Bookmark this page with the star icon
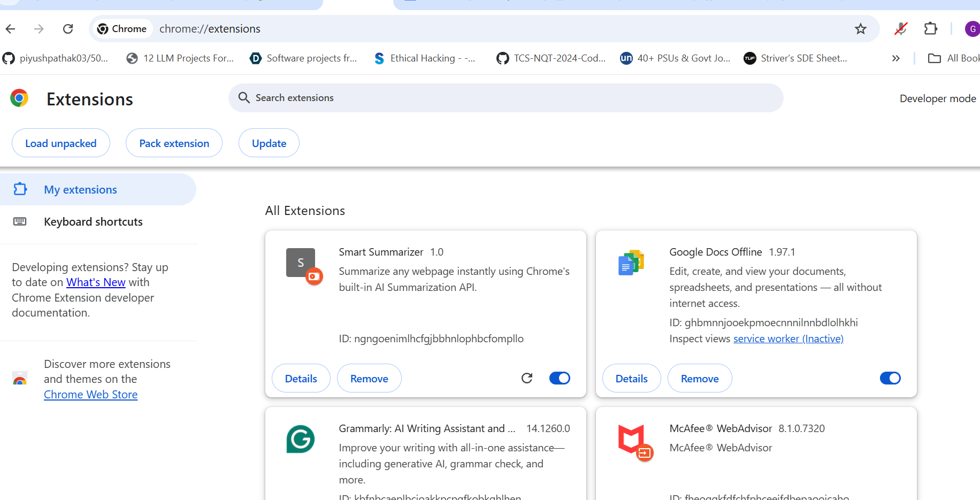The image size is (980, 500). tap(861, 29)
